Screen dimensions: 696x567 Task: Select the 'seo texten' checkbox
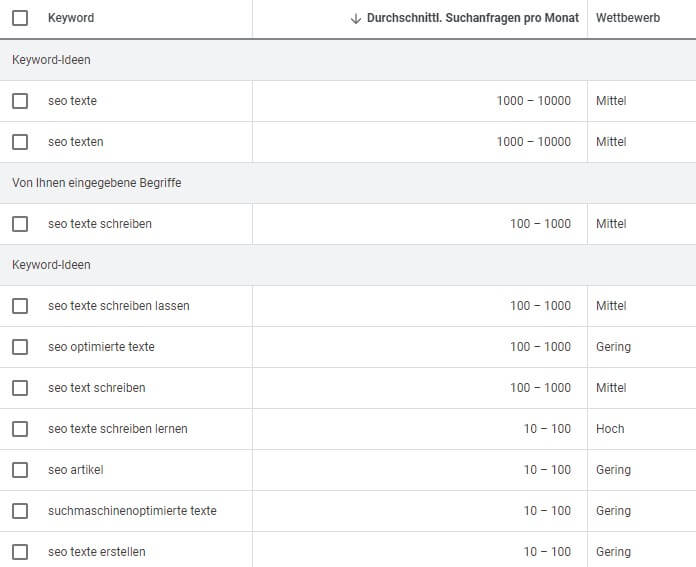coord(20,142)
